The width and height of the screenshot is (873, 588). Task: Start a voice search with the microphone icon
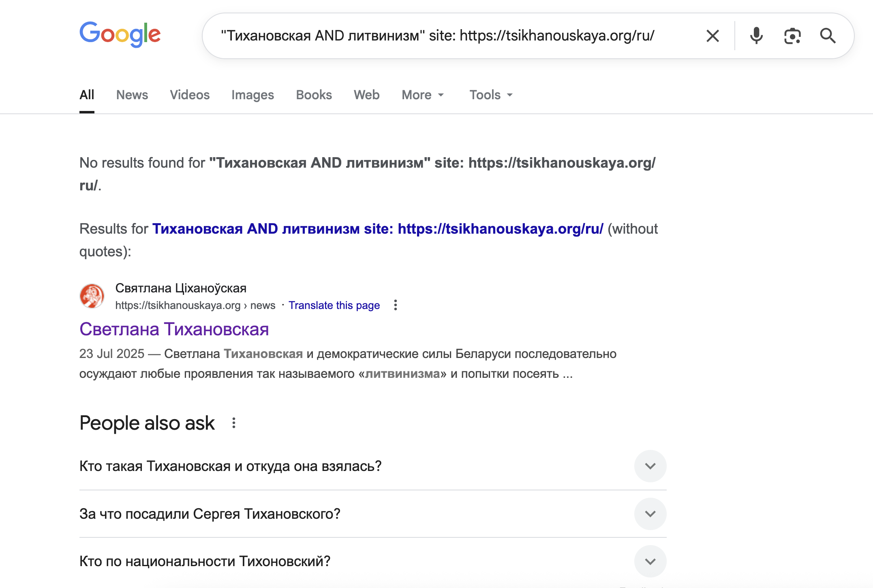click(756, 36)
